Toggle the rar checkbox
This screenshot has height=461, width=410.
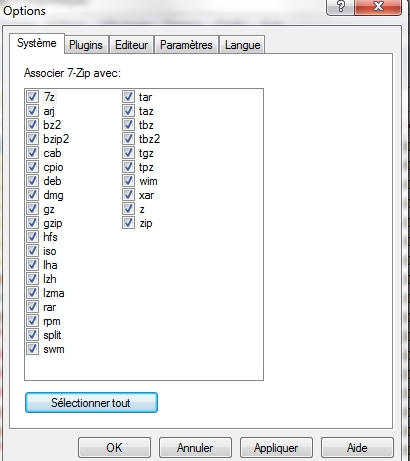(x=32, y=307)
